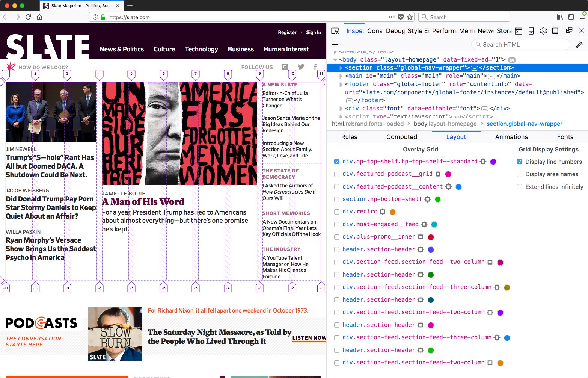Viewport: 588px width, 378px height.
Task: Open the Pocket save icon
Action: click(401, 17)
